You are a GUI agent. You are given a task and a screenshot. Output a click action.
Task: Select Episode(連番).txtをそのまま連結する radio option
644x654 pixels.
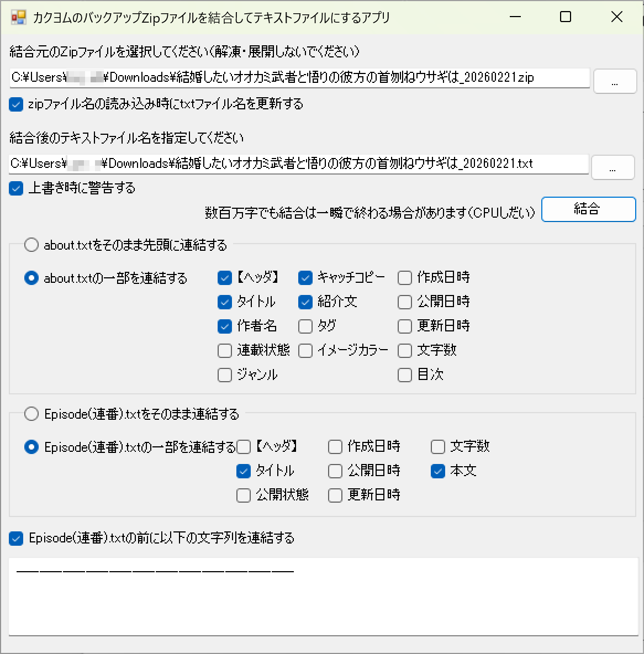coord(31,414)
